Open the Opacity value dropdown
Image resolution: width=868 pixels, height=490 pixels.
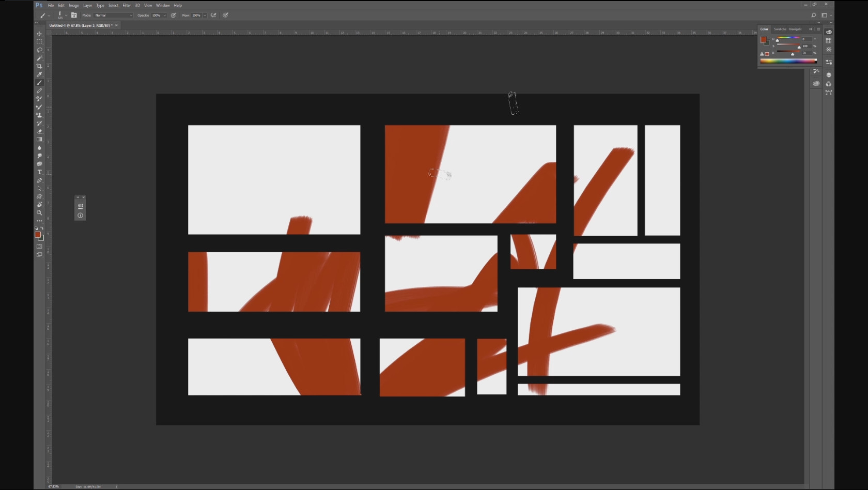point(164,15)
